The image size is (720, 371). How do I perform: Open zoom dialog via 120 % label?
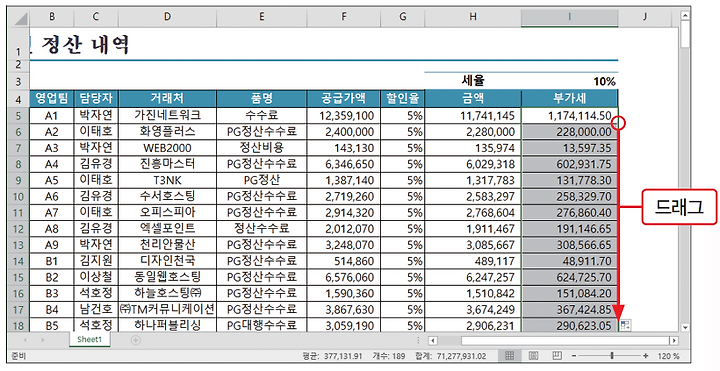[670, 356]
